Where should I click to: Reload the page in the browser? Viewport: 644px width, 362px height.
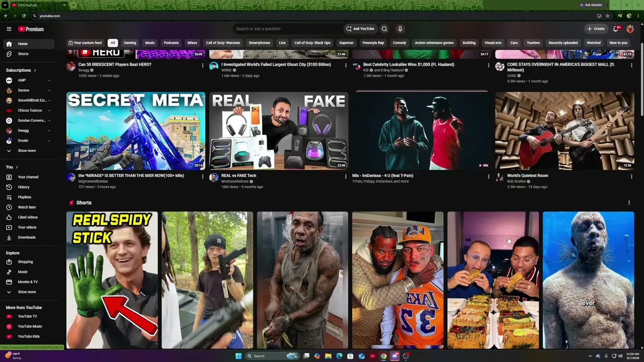coord(24,16)
